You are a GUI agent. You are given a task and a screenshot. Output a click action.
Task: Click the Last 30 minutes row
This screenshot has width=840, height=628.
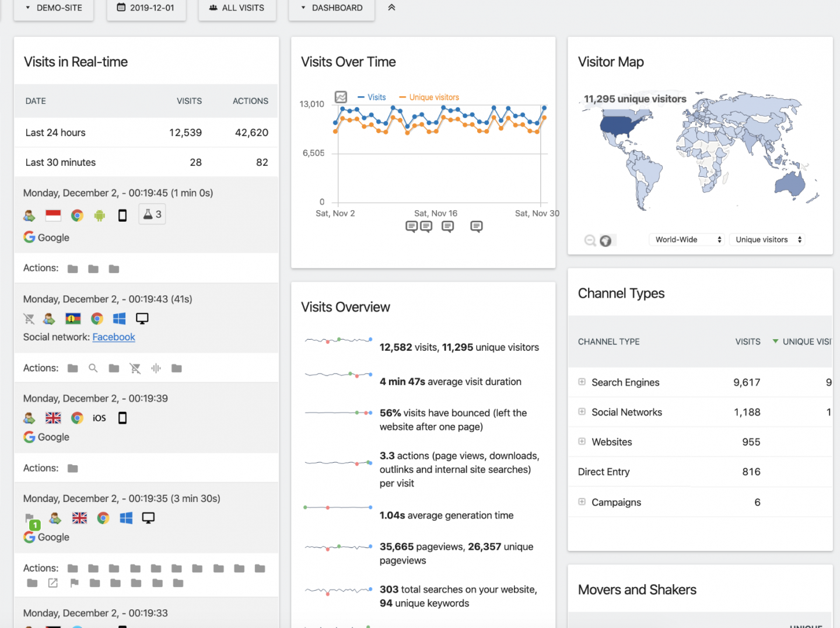[146, 162]
